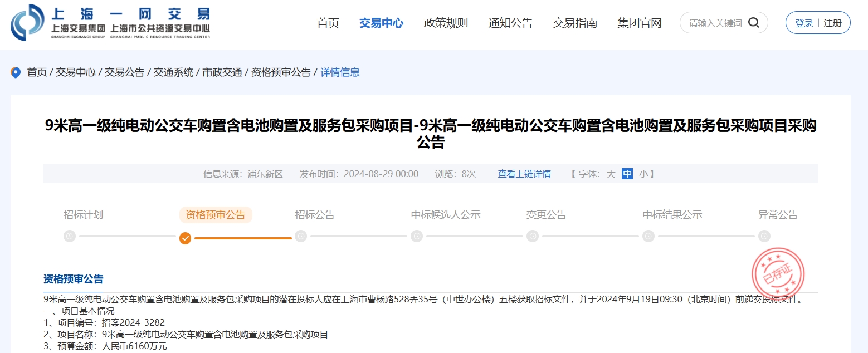Image resolution: width=868 pixels, height=353 pixels.
Task: Click the 资格预审公告 breadcrumb link
Action: [281, 72]
